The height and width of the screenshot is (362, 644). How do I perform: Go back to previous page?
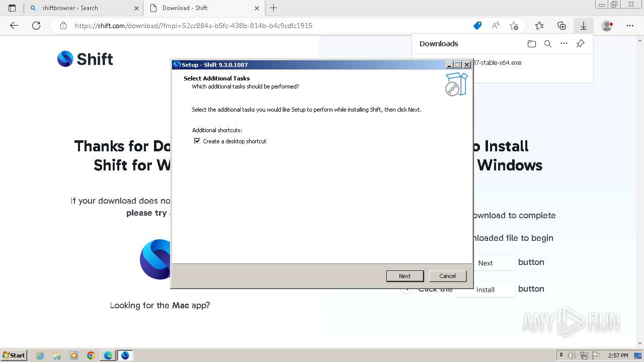[14, 26]
